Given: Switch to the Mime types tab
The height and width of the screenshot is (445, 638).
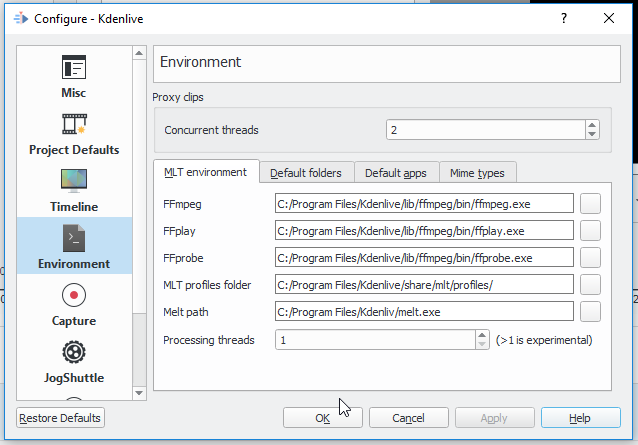Looking at the screenshot, I should point(477,173).
